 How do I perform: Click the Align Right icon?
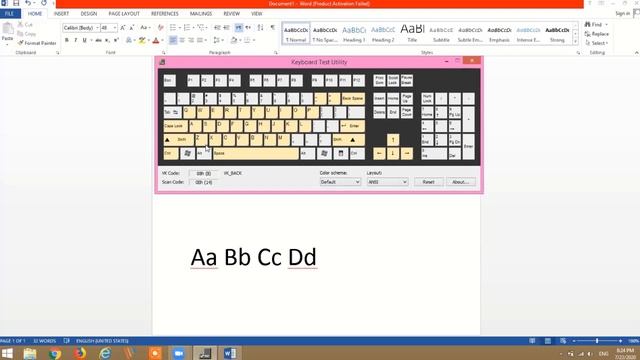[x=191, y=40]
